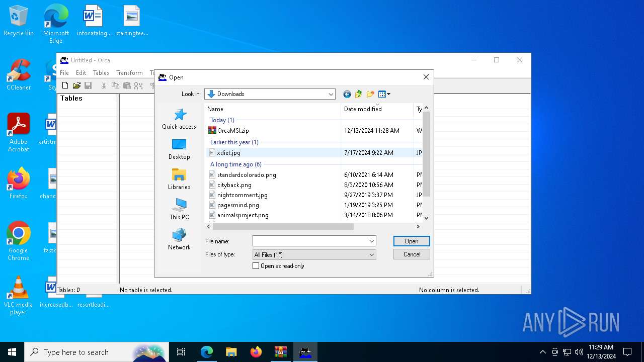Click the Cut scissors icon in Orca toolbar
Screen dimensions: 644x362
(104, 85)
